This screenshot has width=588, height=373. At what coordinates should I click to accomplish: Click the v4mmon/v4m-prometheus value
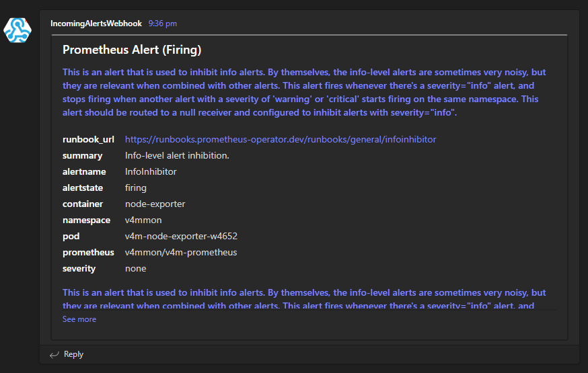pyautogui.click(x=181, y=252)
